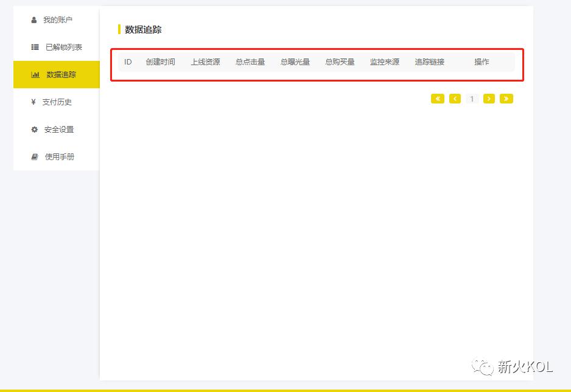This screenshot has width=571, height=392.
Task: Click the 上线资源 column header
Action: (x=206, y=62)
